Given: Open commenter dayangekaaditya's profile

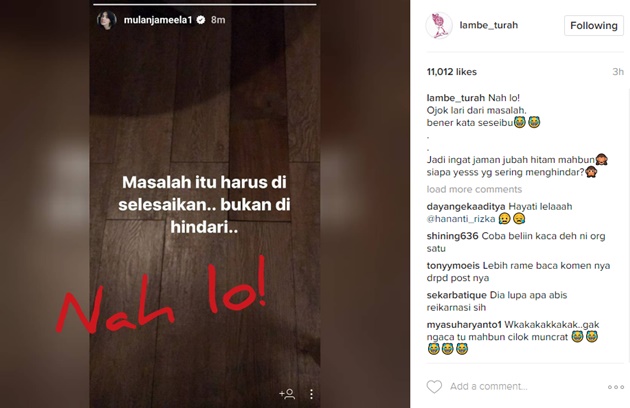Looking at the screenshot, I should tap(466, 207).
